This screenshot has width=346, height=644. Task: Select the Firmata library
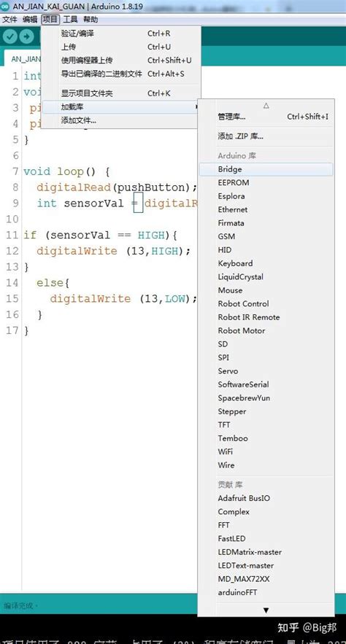tap(266, 223)
